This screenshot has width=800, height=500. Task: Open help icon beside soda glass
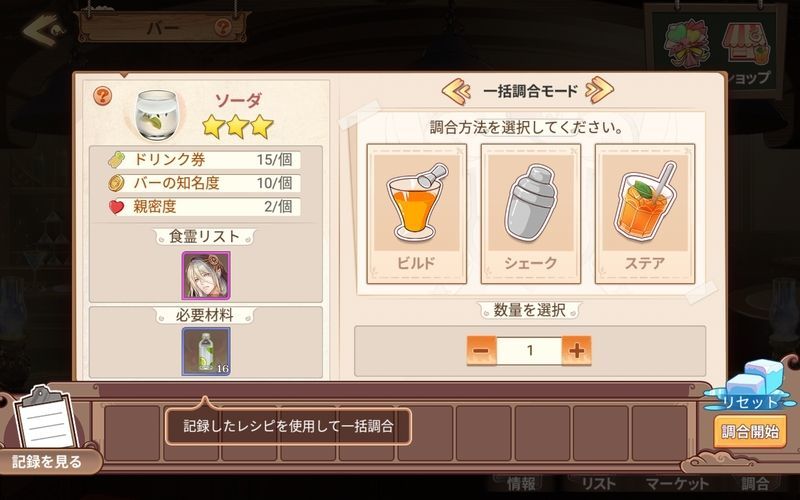pyautogui.click(x=103, y=95)
